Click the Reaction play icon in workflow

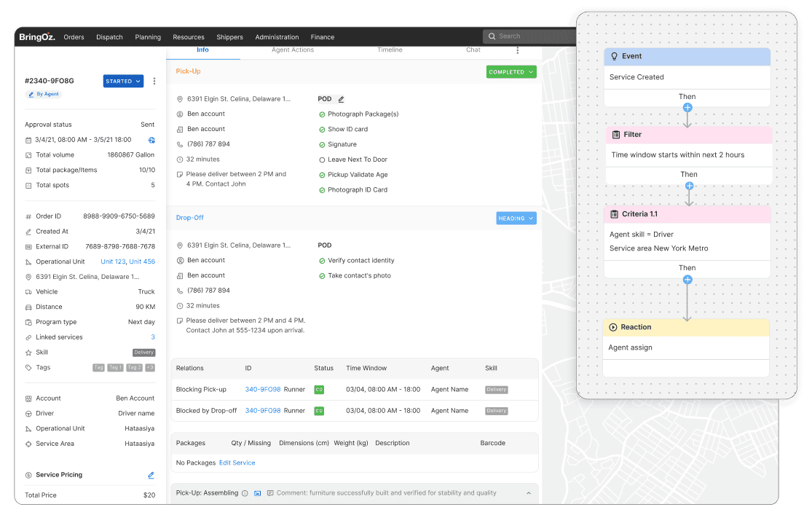pos(613,328)
